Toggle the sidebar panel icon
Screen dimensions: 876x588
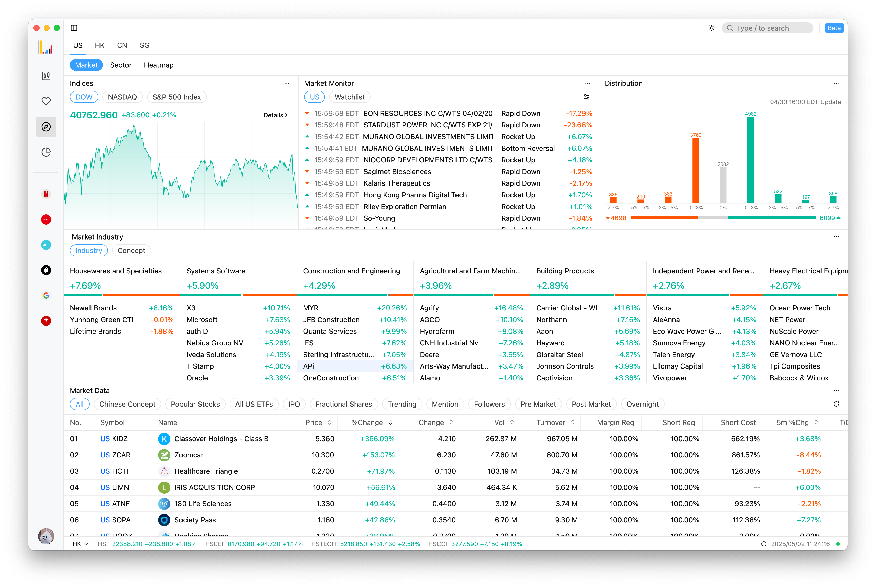(74, 28)
